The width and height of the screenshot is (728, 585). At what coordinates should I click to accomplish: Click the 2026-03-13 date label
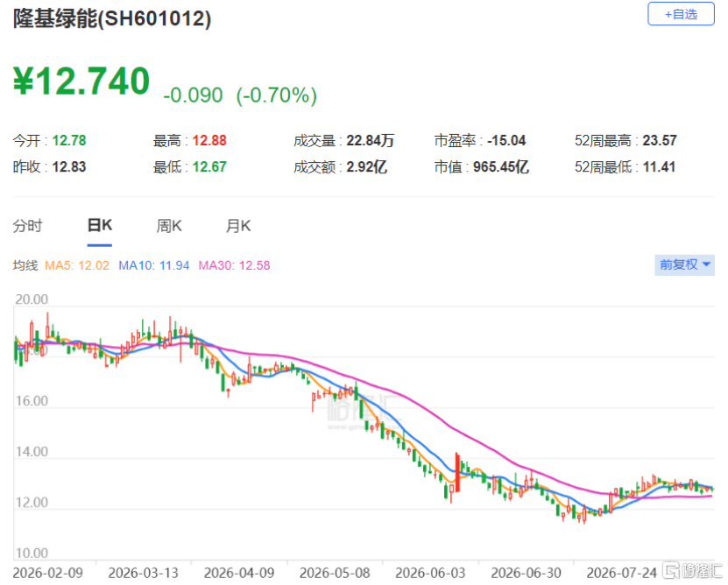tap(144, 574)
